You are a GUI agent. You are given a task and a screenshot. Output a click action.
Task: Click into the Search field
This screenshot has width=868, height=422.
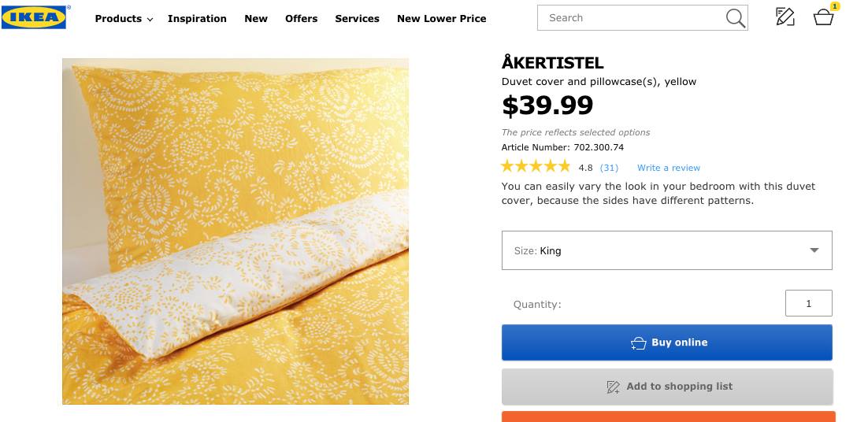[630, 18]
